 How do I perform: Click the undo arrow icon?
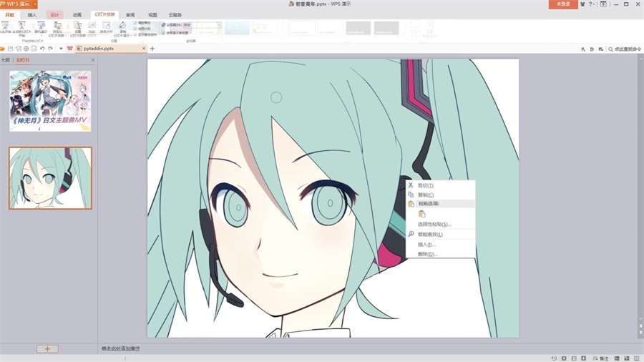(42, 49)
